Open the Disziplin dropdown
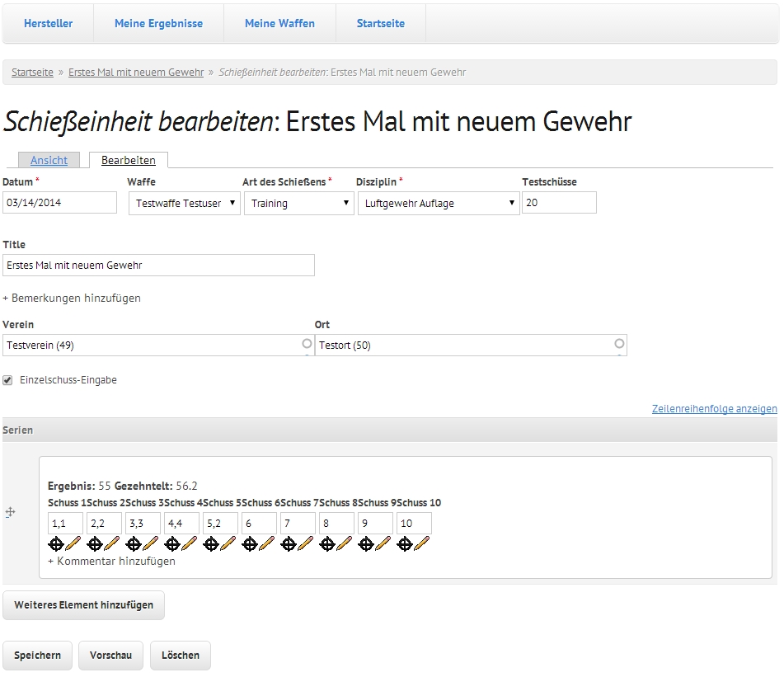 [x=438, y=204]
